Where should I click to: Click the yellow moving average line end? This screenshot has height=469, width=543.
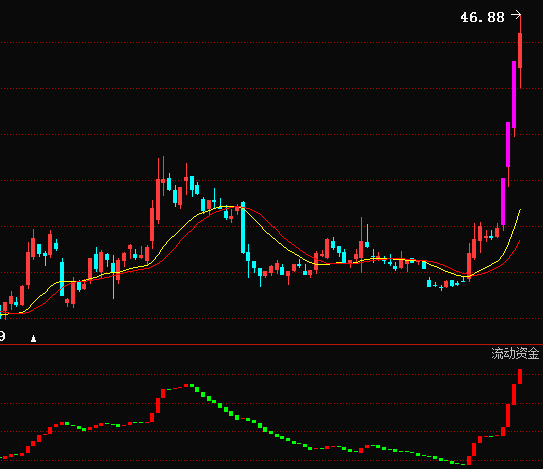coord(520,210)
